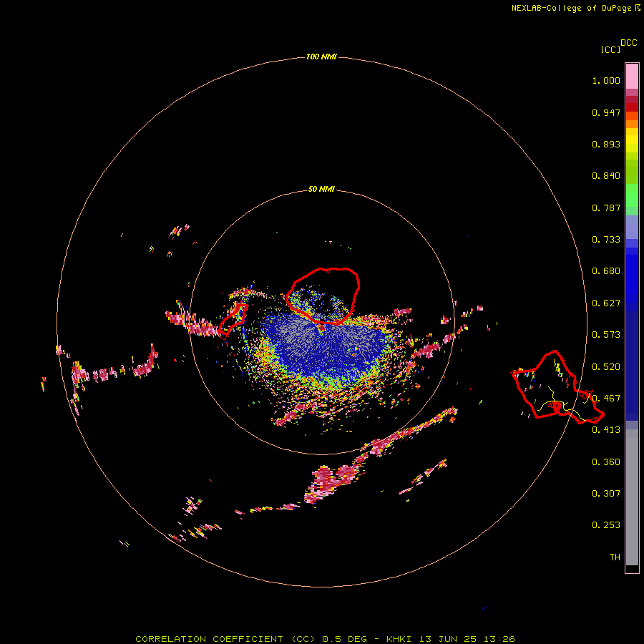Select the 0.733 scale value
The image size is (644, 644).
point(606,240)
